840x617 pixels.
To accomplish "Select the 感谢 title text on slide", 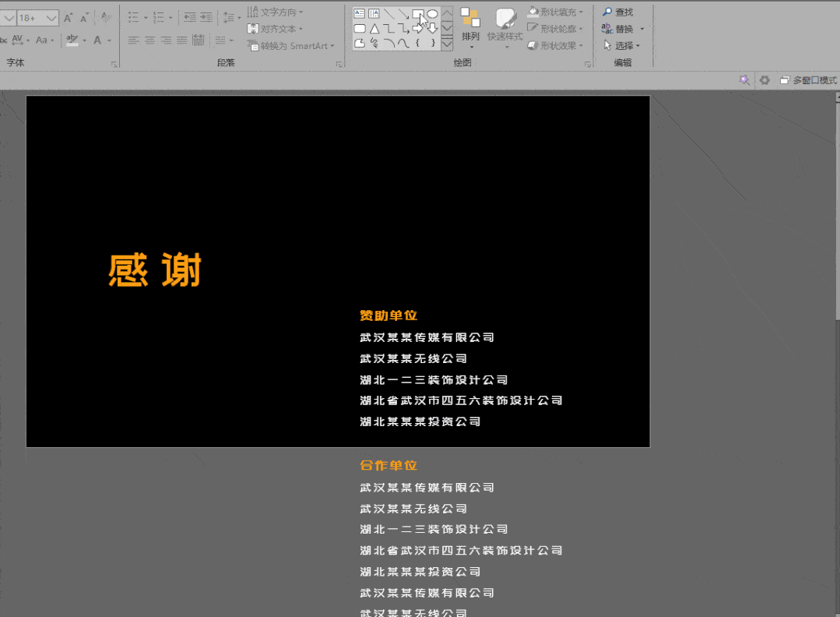I will point(155,270).
